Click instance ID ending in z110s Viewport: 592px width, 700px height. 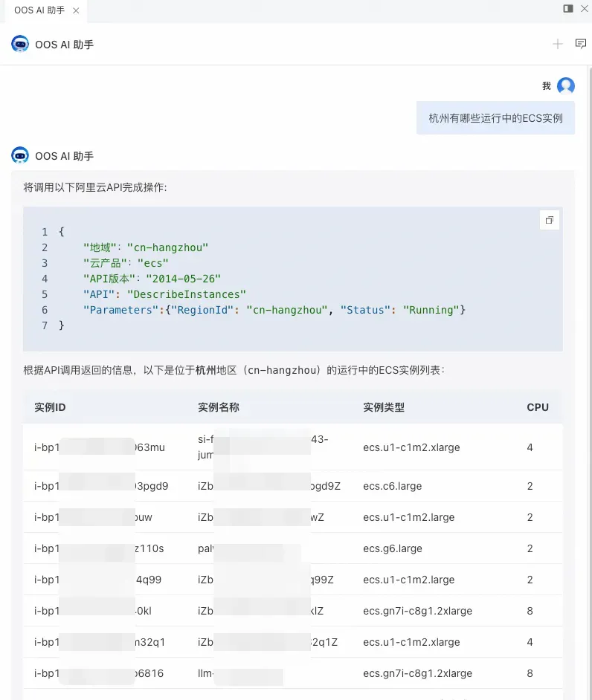click(99, 548)
